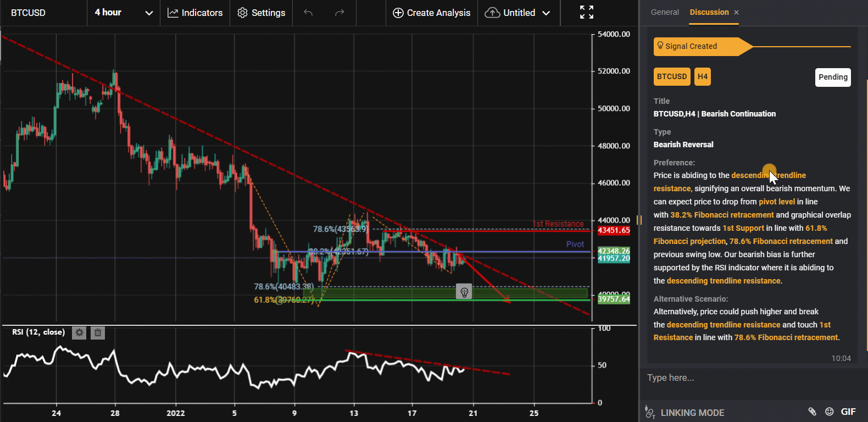Viewport: 868px width, 422px height.
Task: Click the 10:04 message timestamp
Action: [x=841, y=358]
